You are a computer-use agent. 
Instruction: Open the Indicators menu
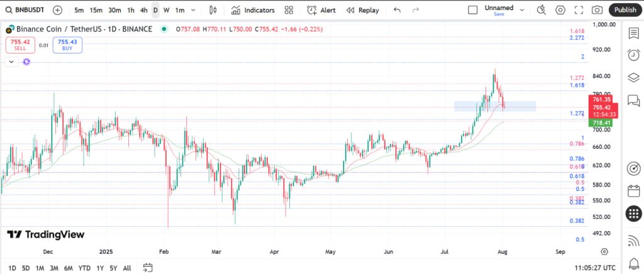253,10
